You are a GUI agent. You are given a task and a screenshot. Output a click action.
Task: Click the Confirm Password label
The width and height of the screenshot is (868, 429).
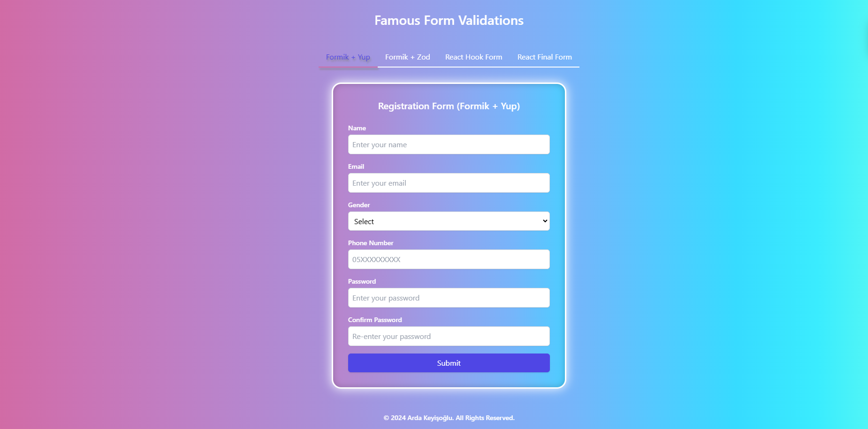[375, 320]
